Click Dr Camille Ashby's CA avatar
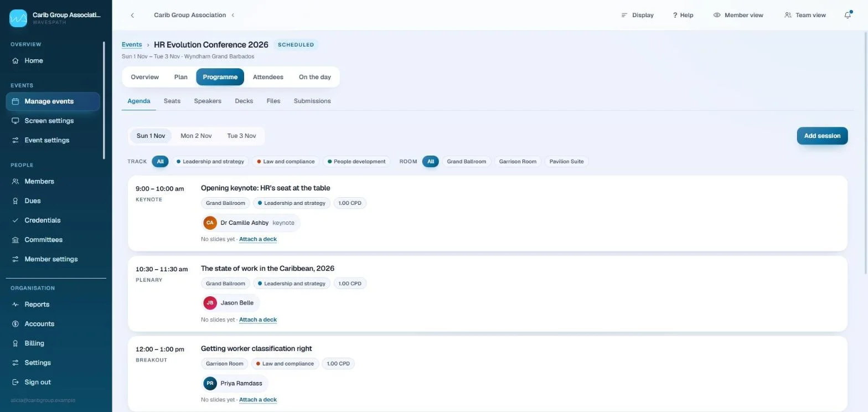 (x=210, y=223)
